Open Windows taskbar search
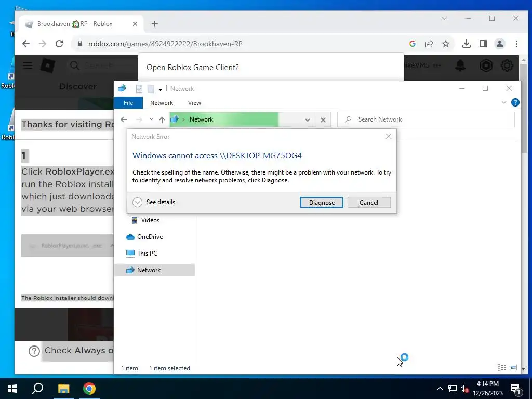 [37, 389]
